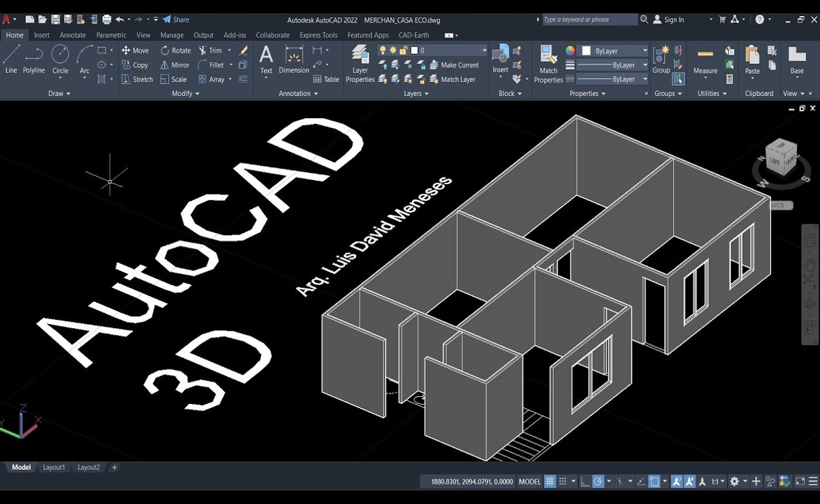Click the Dimension annotation tool
Viewport: 820px width, 504px height.
[x=294, y=59]
